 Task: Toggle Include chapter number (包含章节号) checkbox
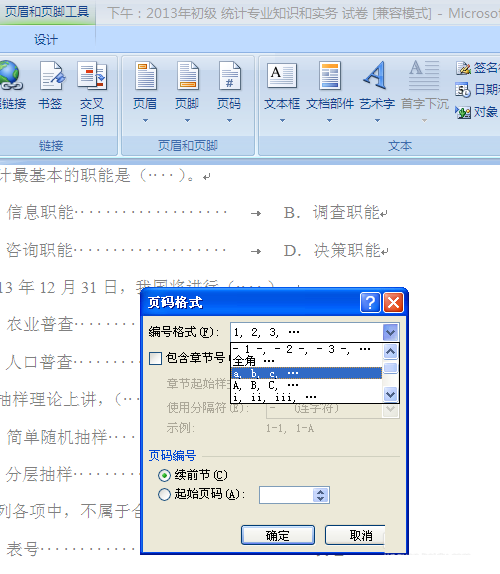[x=156, y=358]
